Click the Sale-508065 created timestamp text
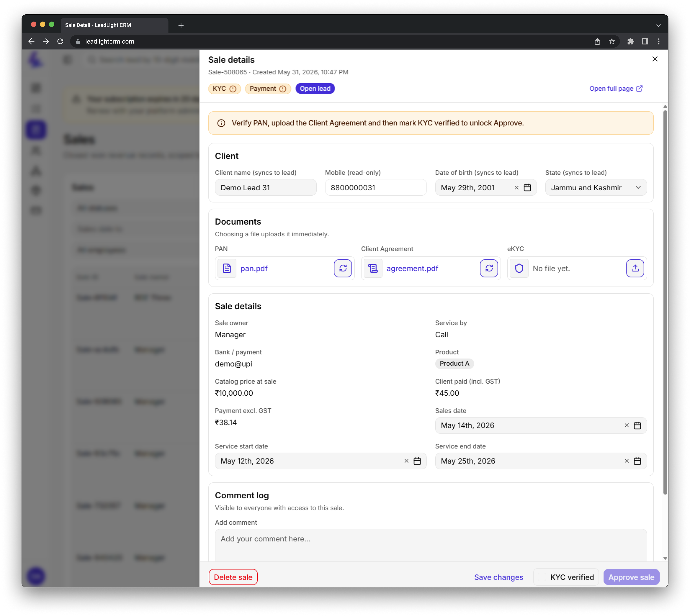This screenshot has height=616, width=690. (278, 72)
